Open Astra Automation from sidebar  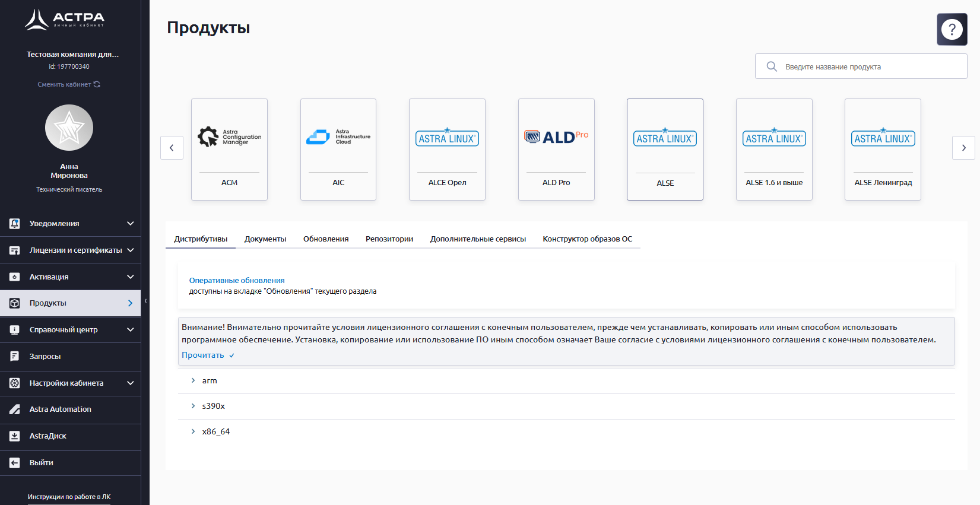click(60, 409)
